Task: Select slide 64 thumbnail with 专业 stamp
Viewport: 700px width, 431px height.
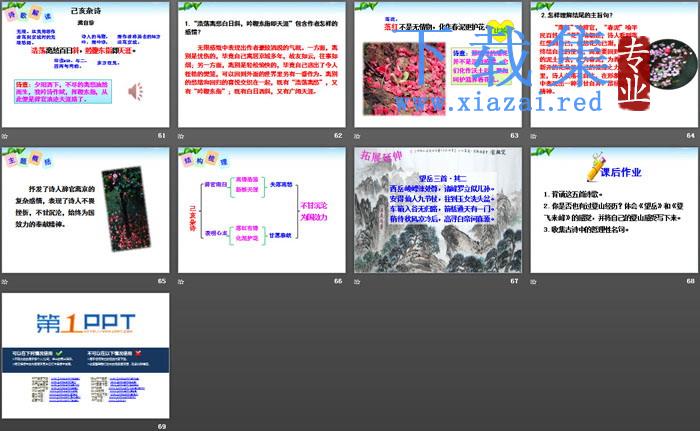Action: [x=614, y=64]
